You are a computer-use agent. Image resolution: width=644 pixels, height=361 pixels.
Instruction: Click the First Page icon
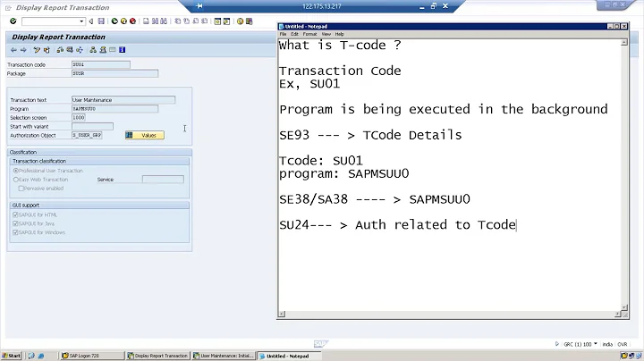coord(177,21)
